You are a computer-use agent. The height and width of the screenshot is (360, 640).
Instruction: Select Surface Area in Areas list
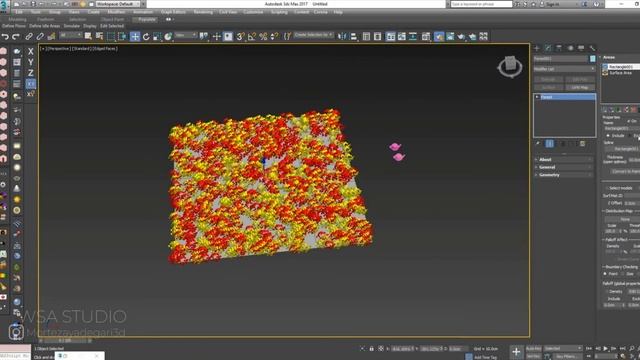point(620,73)
